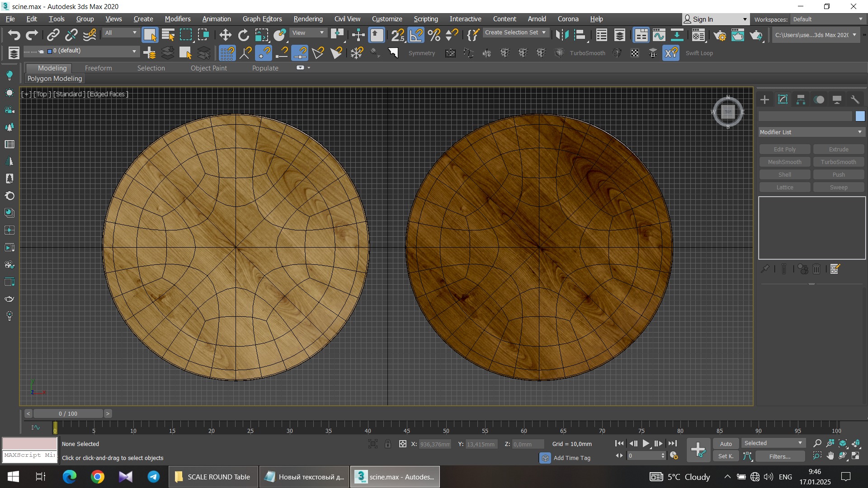Click the Zoom magnifier viewport tool

pyautogui.click(x=817, y=443)
